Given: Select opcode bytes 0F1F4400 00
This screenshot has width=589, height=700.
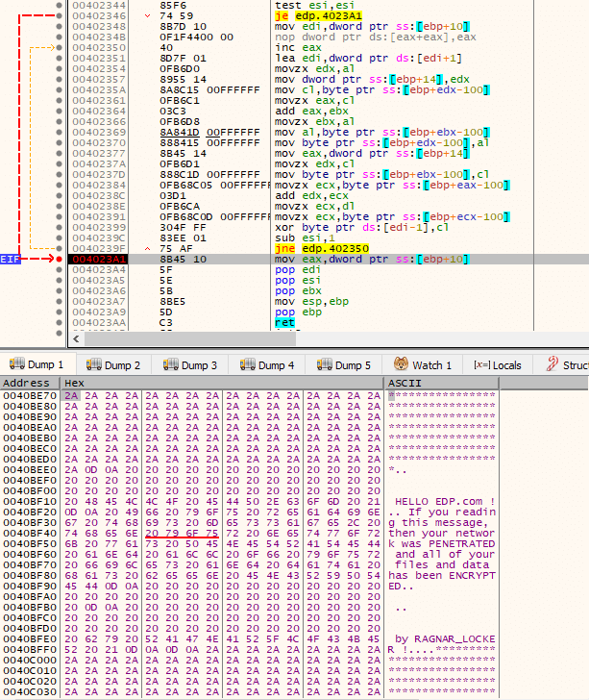Looking at the screenshot, I should tap(196, 37).
